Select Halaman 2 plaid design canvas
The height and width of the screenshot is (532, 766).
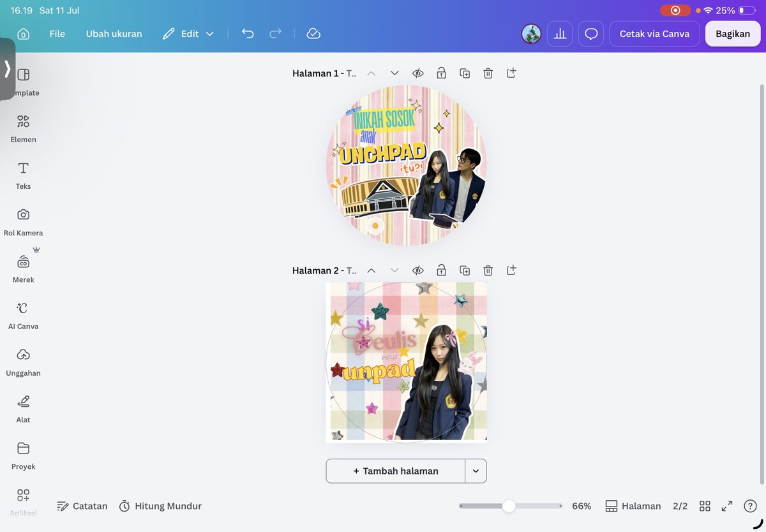(407, 362)
